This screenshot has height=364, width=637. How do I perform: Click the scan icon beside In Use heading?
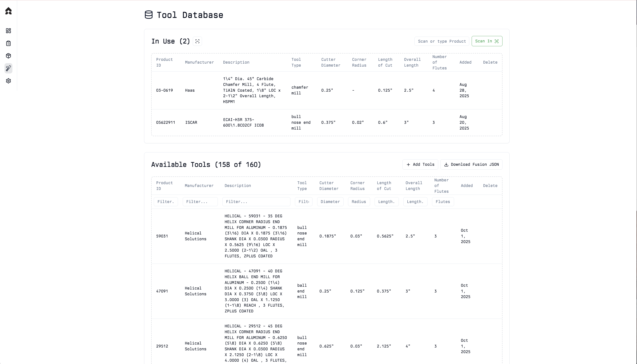[x=197, y=41]
